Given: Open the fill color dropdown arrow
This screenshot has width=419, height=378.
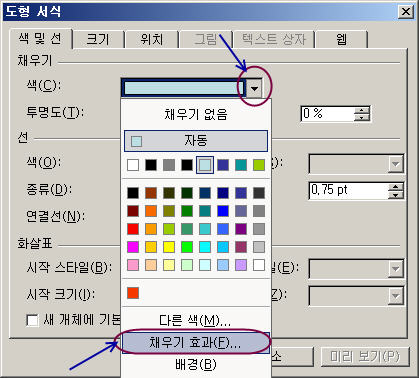Looking at the screenshot, I should [254, 88].
